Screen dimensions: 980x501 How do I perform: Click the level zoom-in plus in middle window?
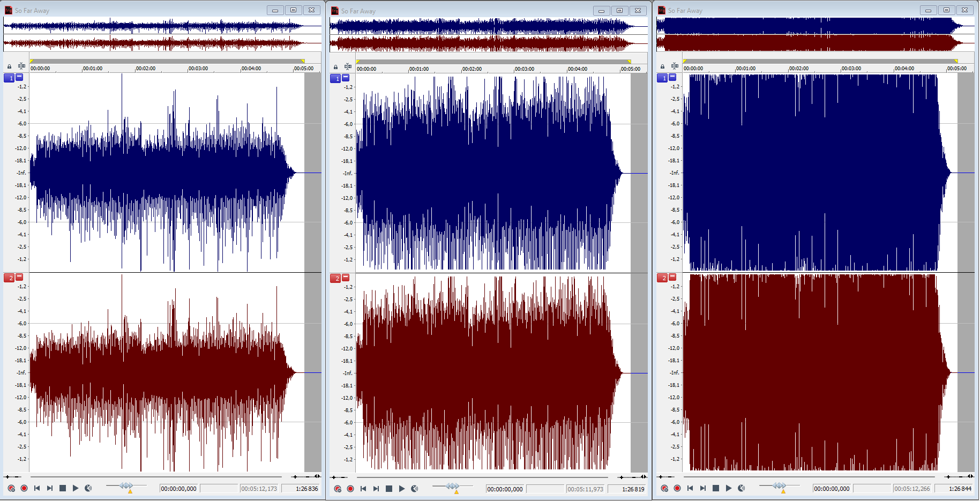click(333, 477)
